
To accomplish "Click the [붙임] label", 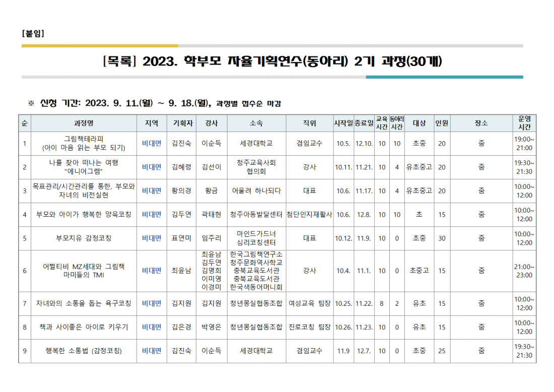I will (33, 34).
